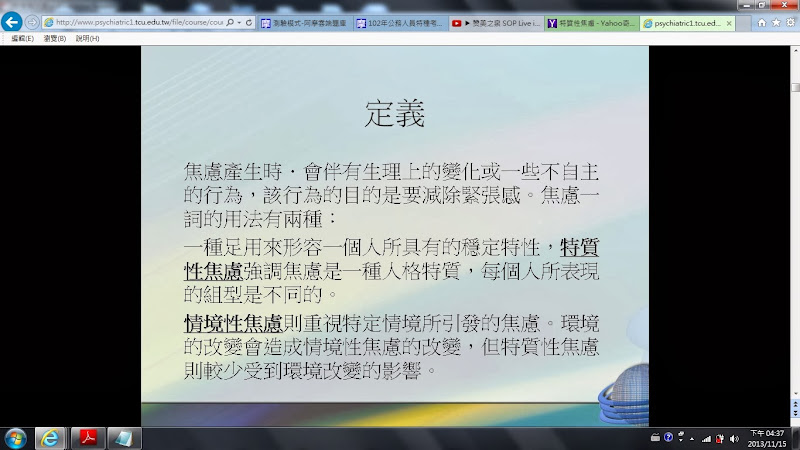
Task: Switch to the Yahoo 特質性焦慮 tab
Action: 592,22
